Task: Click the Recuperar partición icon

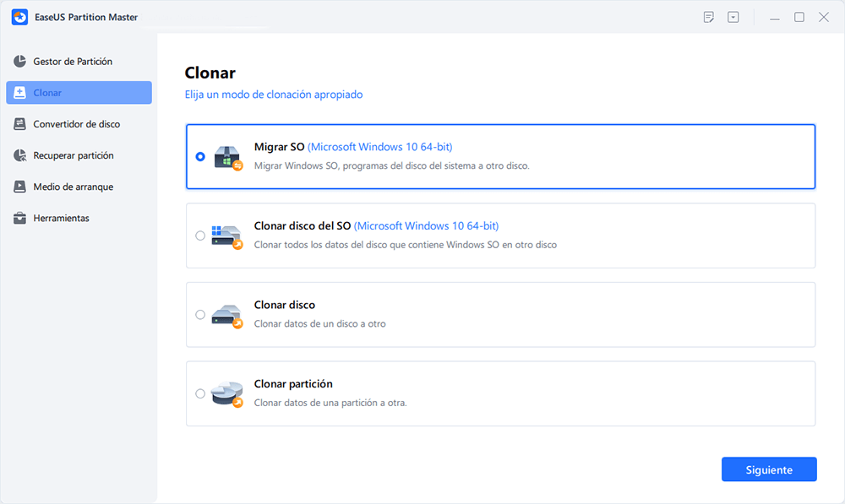Action: [x=20, y=155]
